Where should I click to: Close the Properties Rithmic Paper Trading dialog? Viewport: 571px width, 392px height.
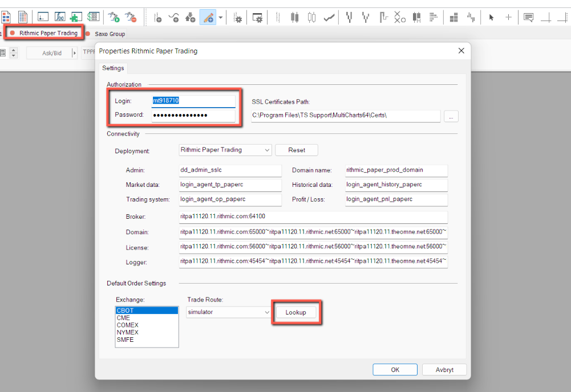461,51
